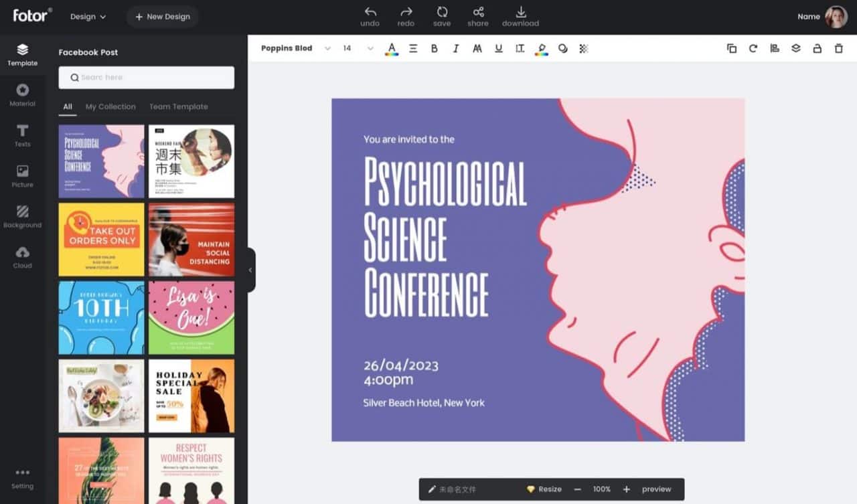Toggle bold text formatting
This screenshot has height=504, width=857.
tap(434, 48)
